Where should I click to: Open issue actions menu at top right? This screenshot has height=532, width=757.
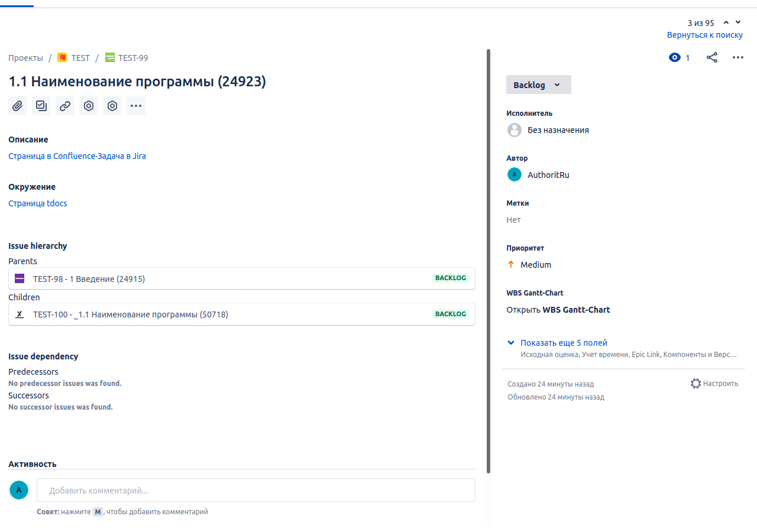(x=737, y=57)
